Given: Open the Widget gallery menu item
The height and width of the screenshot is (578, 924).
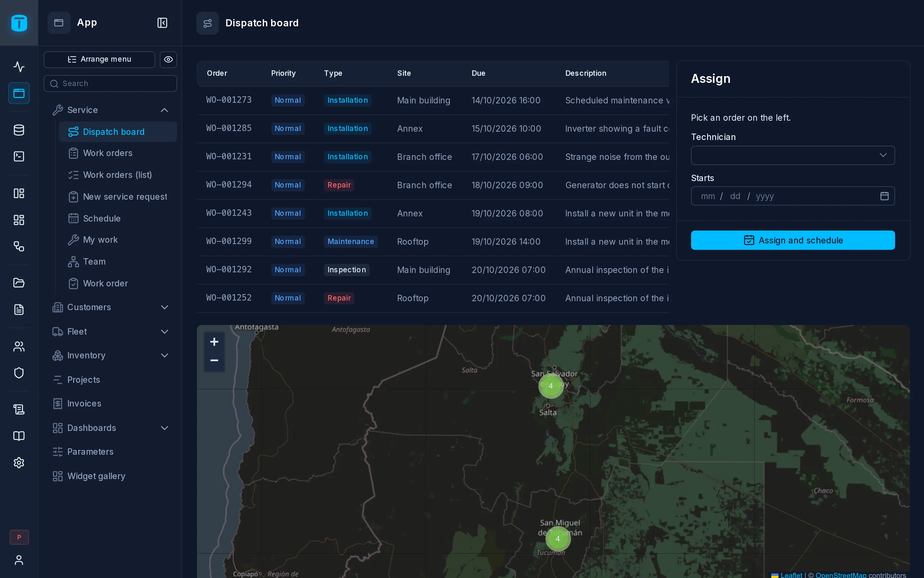Looking at the screenshot, I should [x=110, y=476].
